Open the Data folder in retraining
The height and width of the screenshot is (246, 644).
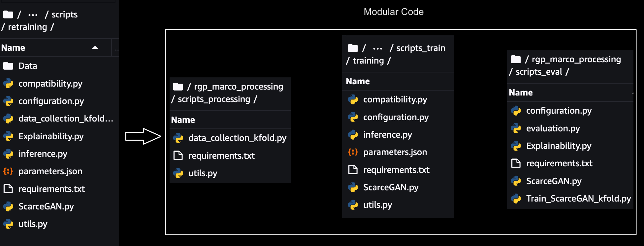tap(28, 66)
